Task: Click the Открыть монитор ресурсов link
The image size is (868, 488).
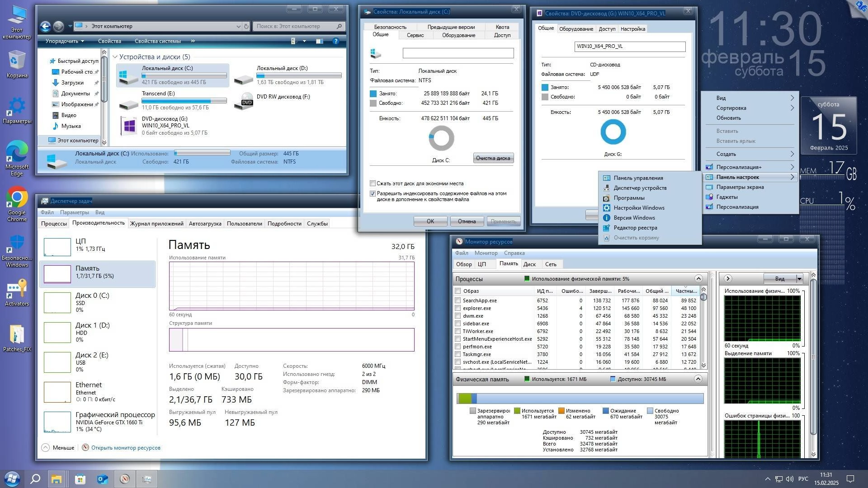Action: (x=125, y=447)
